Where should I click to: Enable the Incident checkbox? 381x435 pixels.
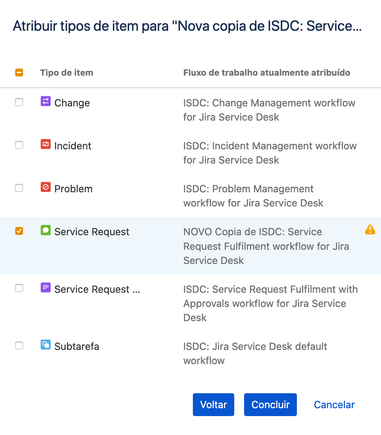[x=19, y=145]
